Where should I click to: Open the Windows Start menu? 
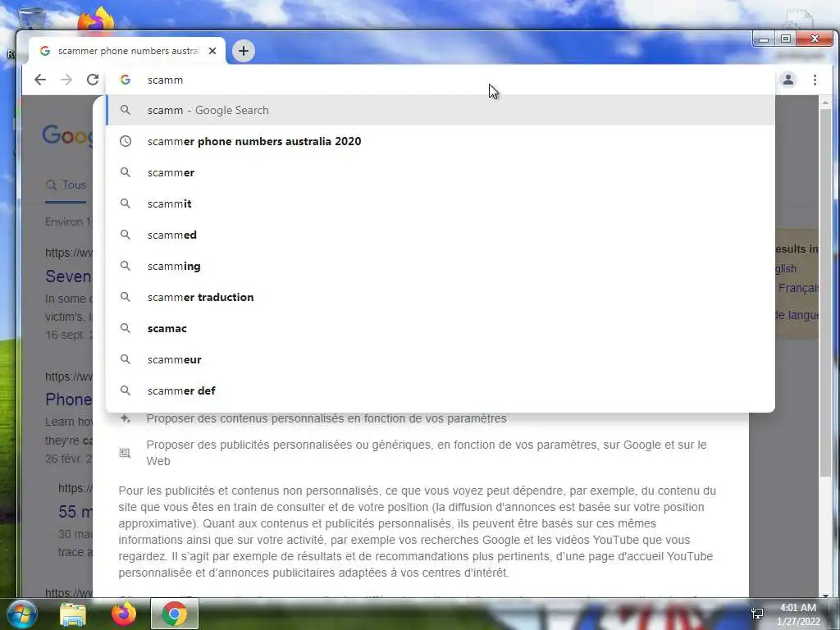click(22, 614)
